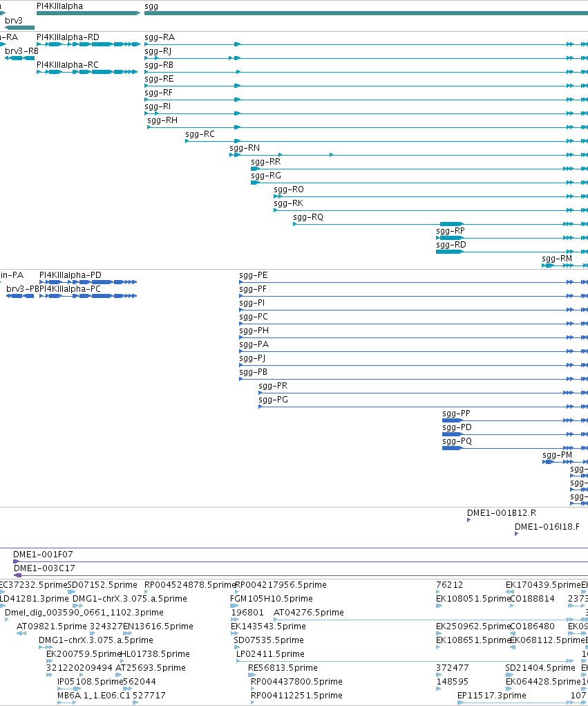Screen dimensions: 588x706
Task: Select transcript sgg-RA
Action: click(366, 44)
